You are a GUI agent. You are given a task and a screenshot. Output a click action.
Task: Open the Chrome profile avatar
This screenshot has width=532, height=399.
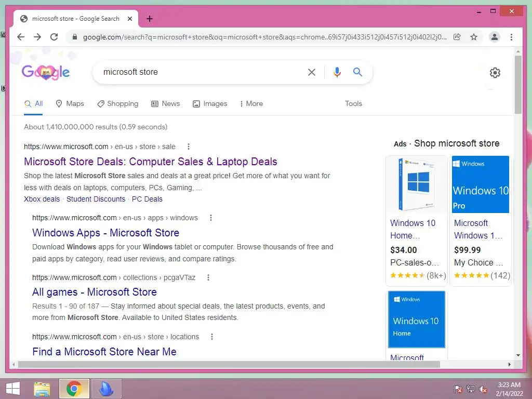(495, 37)
